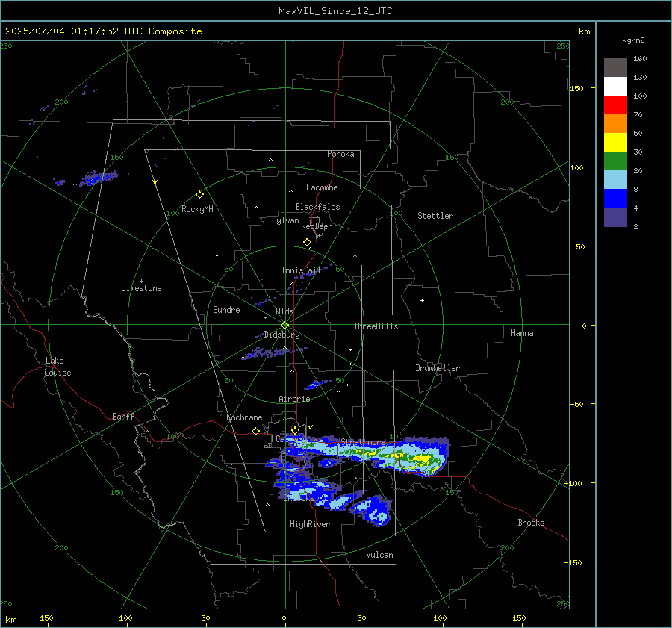Click the yellow diamond marker north of Calgary
The image size is (672, 628).
pos(295,430)
